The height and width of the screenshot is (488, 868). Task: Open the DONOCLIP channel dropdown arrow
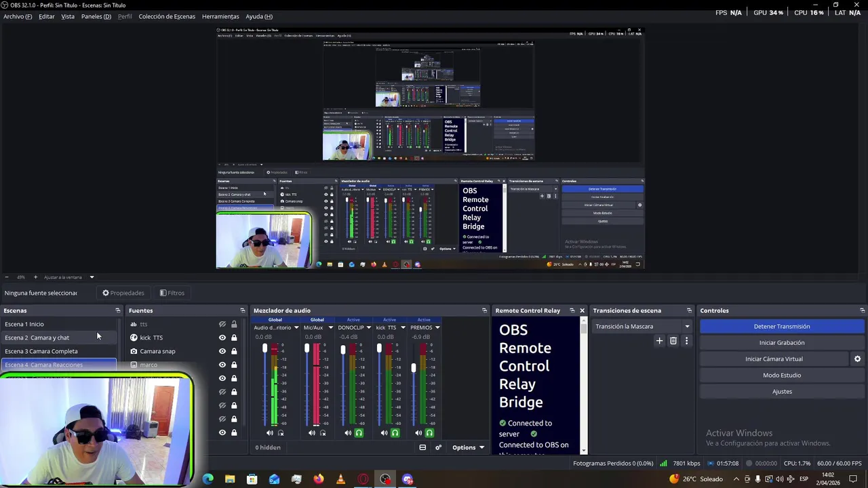[x=369, y=328]
